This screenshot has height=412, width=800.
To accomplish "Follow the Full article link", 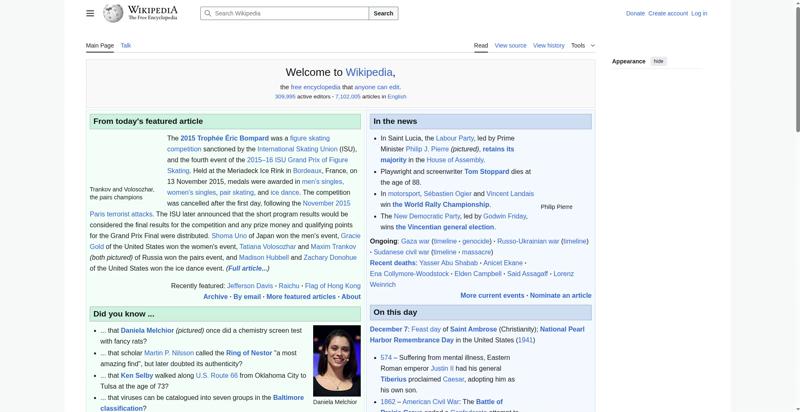I will click(x=246, y=268).
